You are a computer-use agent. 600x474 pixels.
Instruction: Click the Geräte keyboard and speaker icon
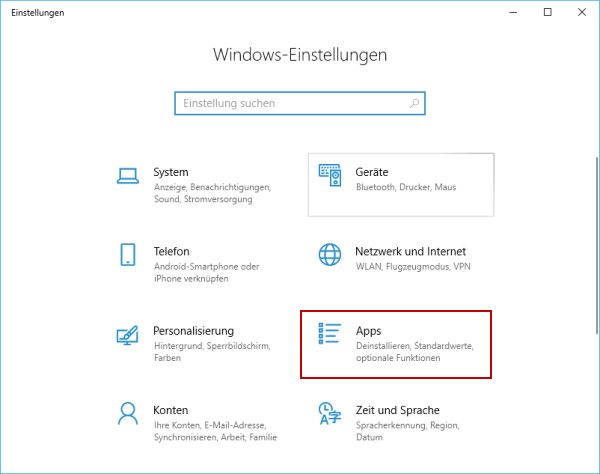click(330, 175)
